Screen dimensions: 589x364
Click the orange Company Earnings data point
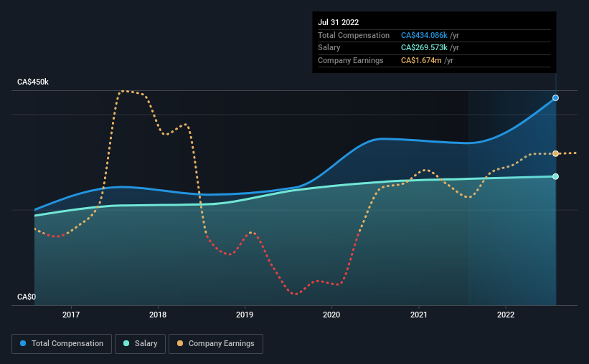tap(555, 153)
